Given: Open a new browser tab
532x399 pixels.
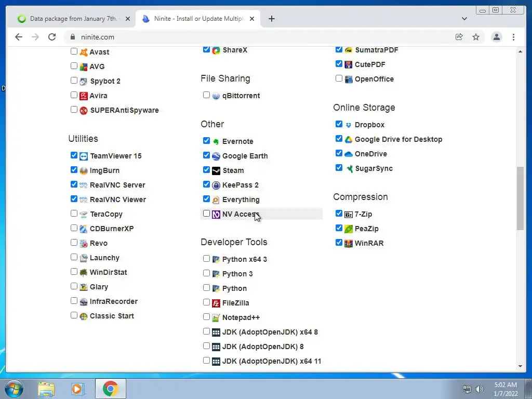Looking at the screenshot, I should [271, 19].
